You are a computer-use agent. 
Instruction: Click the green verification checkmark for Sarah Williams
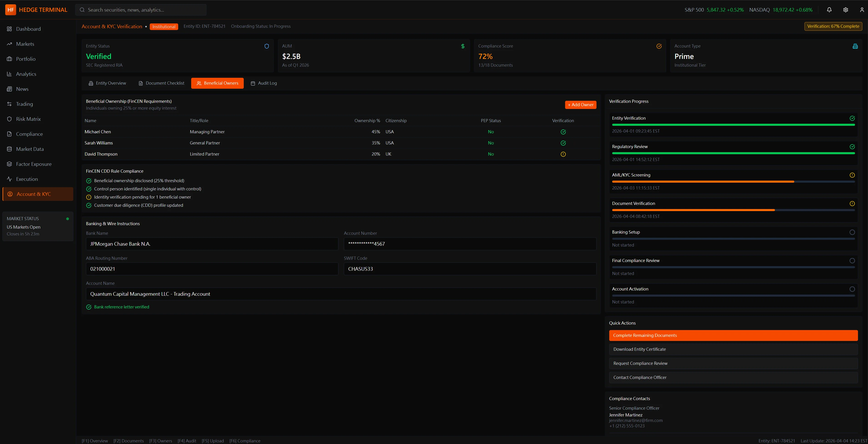(x=563, y=143)
